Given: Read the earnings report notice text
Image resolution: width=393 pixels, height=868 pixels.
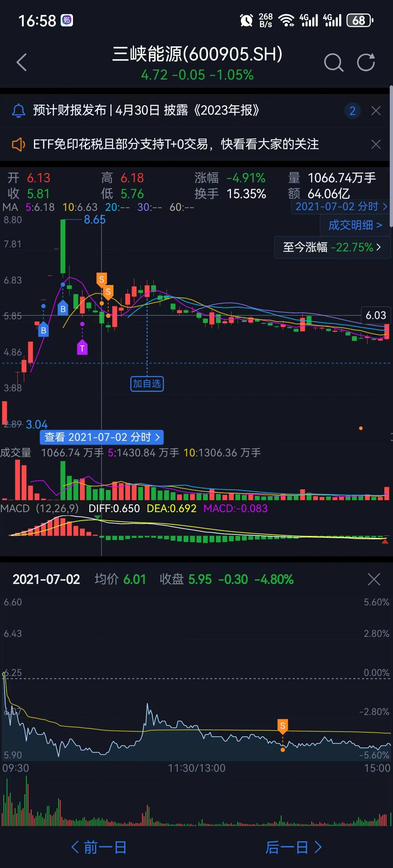Looking at the screenshot, I should [146, 110].
